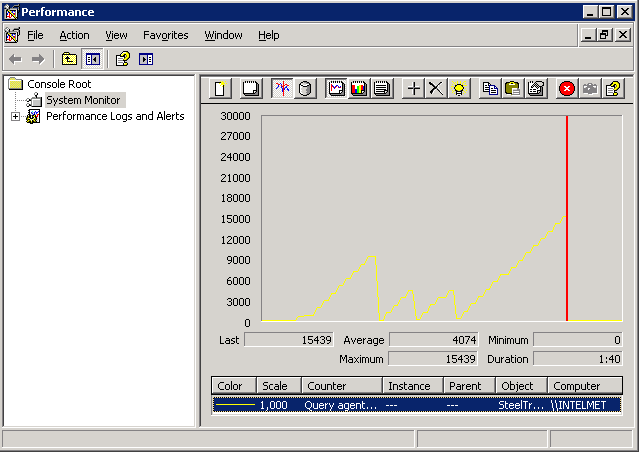The image size is (639, 452).
Task: Switch to View Histogram mode
Action: click(x=358, y=88)
